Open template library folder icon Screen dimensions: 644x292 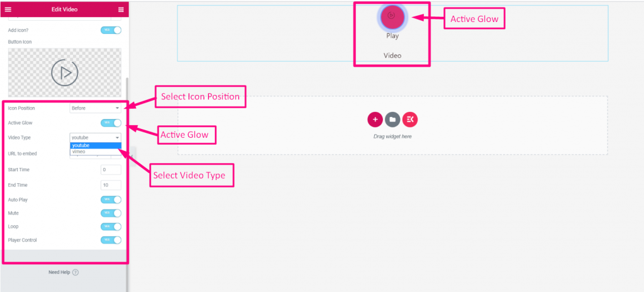pyautogui.click(x=392, y=119)
